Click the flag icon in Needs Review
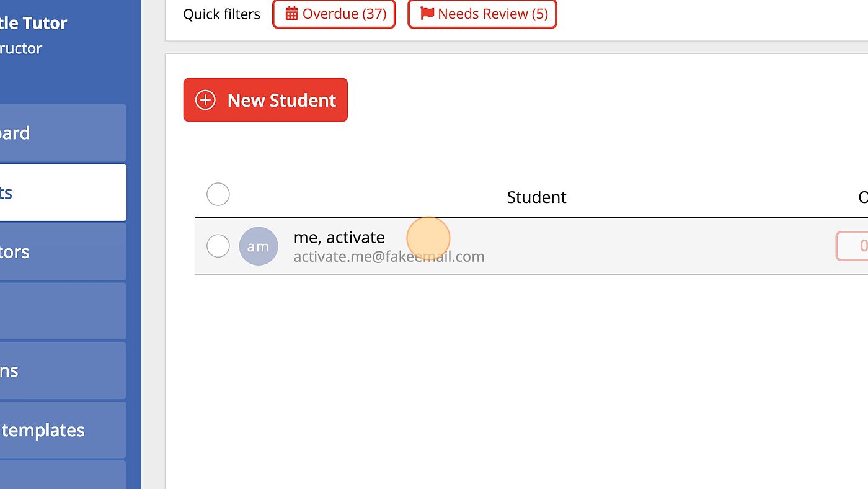The image size is (868, 489). coord(427,14)
